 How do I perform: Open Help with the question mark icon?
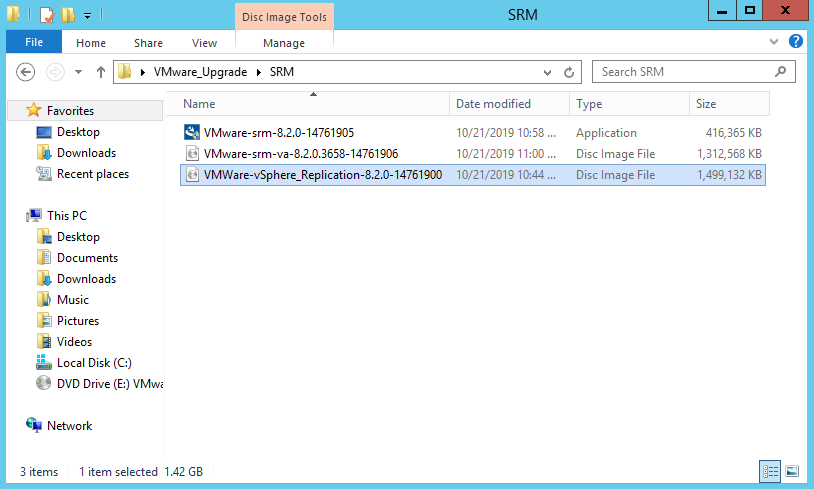tap(795, 41)
